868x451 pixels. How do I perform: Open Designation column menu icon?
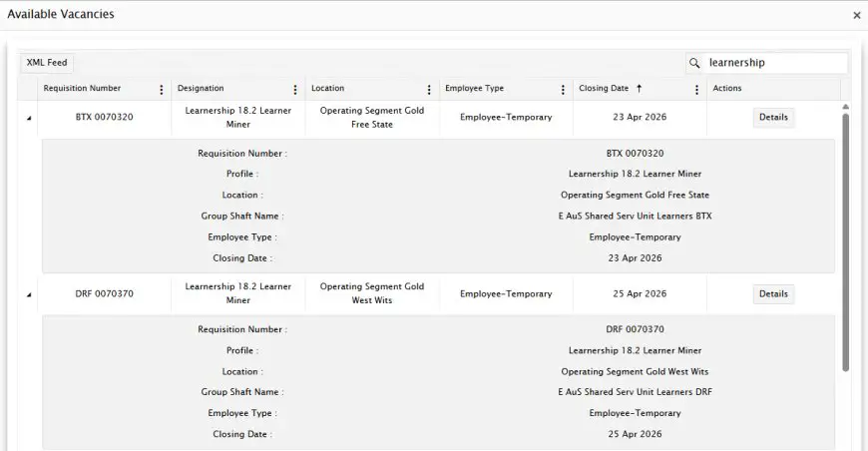[295, 89]
